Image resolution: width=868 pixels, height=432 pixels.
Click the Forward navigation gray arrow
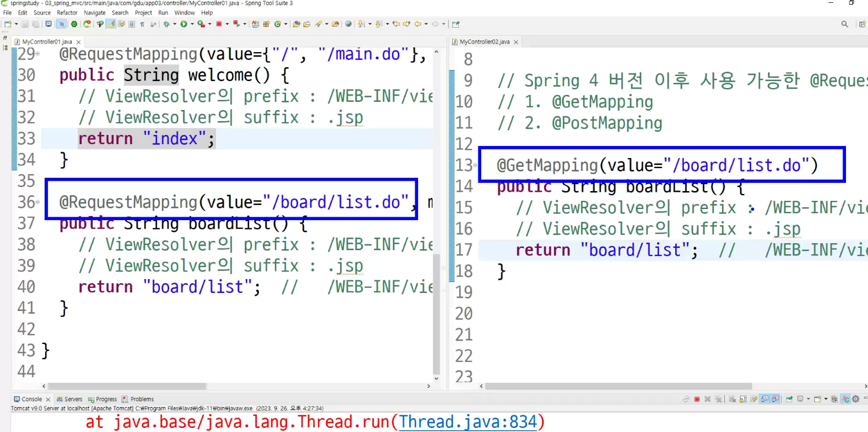click(x=435, y=24)
